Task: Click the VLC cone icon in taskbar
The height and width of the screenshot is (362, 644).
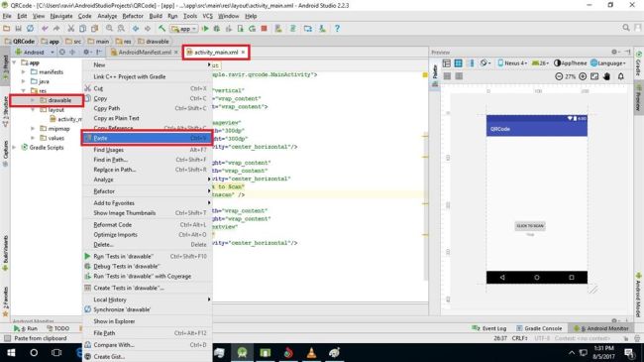Action: 311,352
